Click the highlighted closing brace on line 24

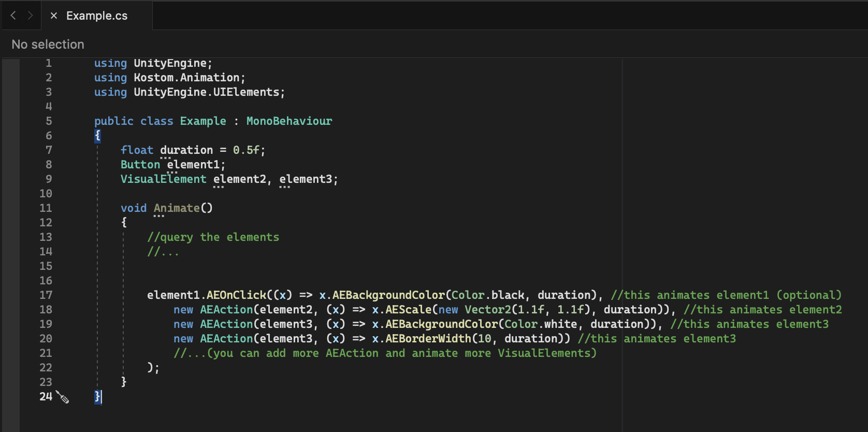[x=97, y=396]
